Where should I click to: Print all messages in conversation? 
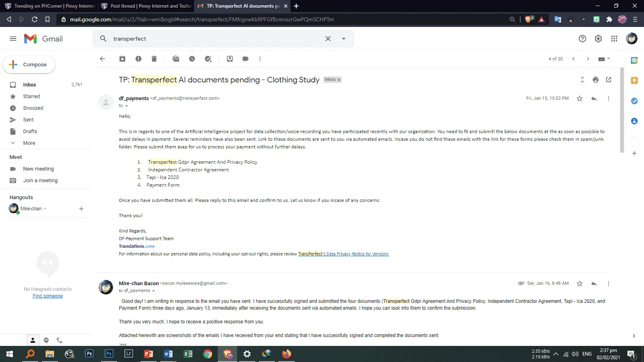[596, 80]
